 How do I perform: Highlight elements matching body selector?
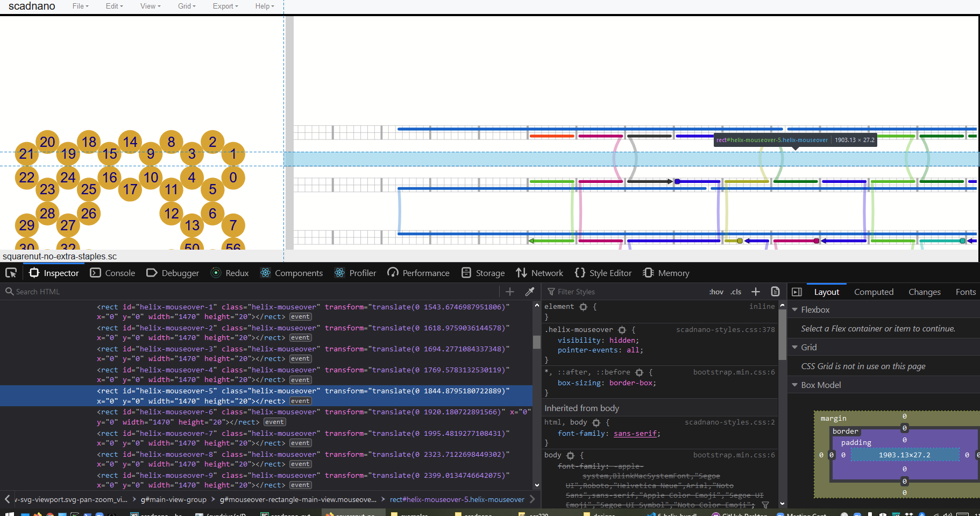pos(571,456)
